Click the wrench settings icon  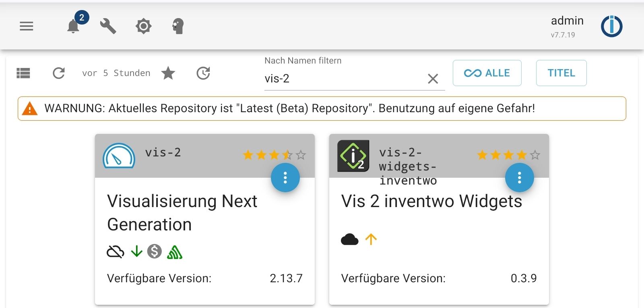108,27
